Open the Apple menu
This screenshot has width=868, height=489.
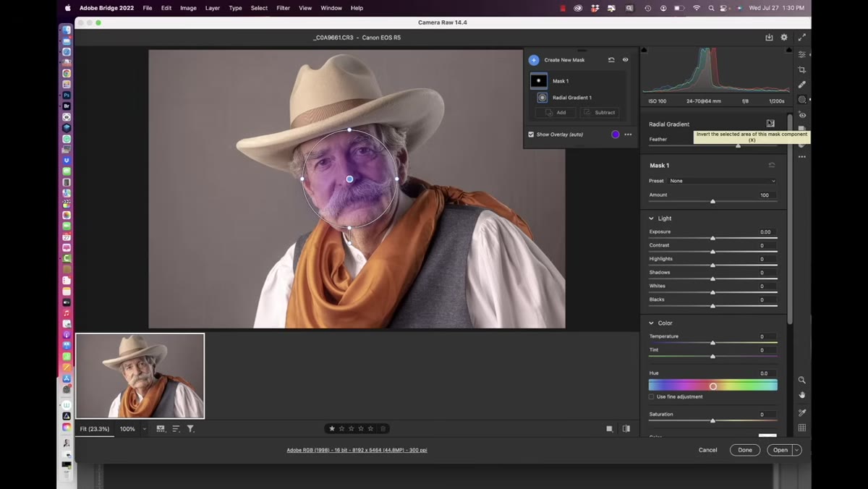tap(68, 8)
